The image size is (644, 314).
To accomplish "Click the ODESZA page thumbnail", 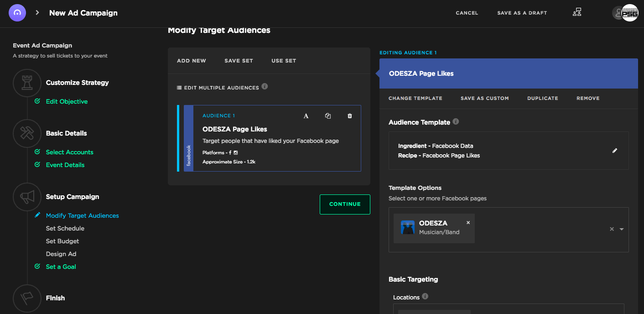I will click(x=408, y=227).
